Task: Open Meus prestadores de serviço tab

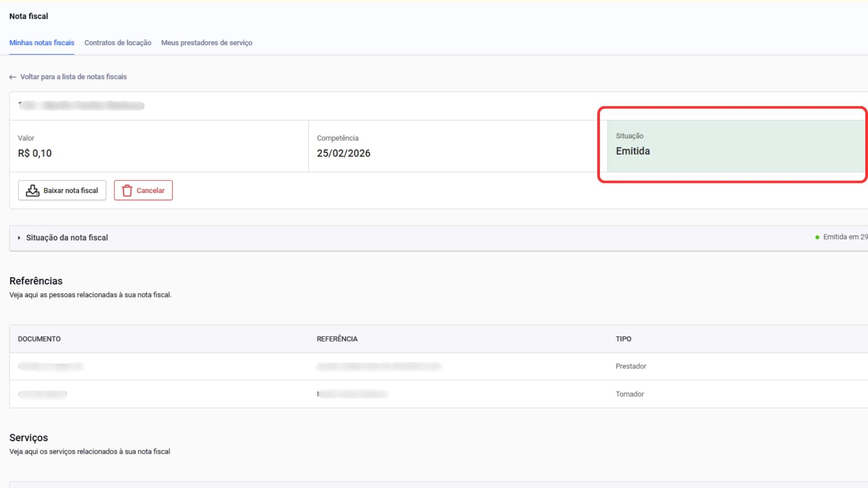Action: coord(207,42)
